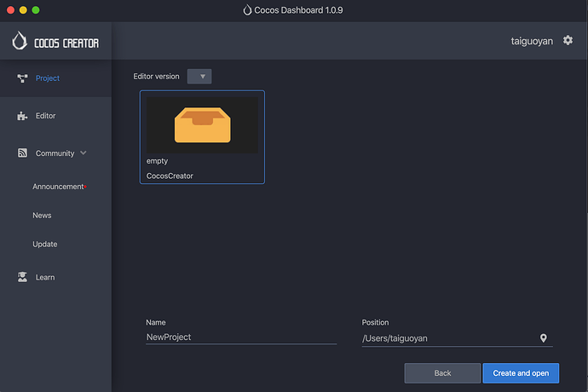This screenshot has height=392, width=588.
Task: Click the Project sidebar icon
Action: [x=22, y=78]
